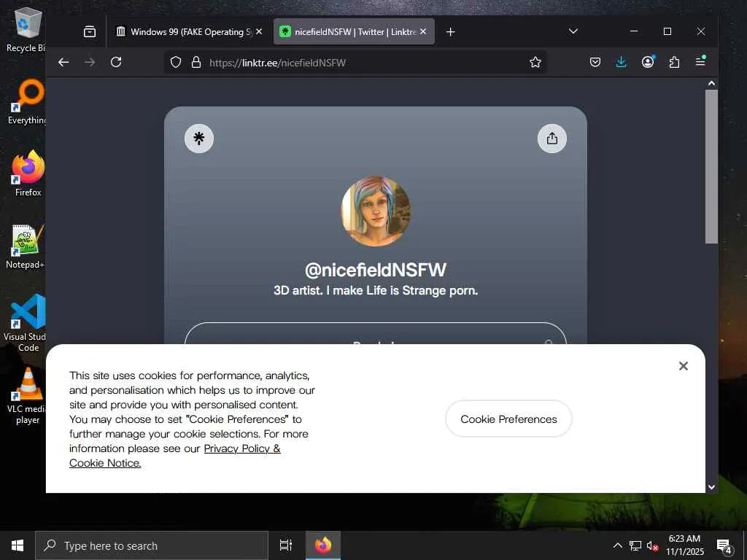Screen dimensions: 747x560
Task: Reload the current Linktree page
Action: coord(116,63)
